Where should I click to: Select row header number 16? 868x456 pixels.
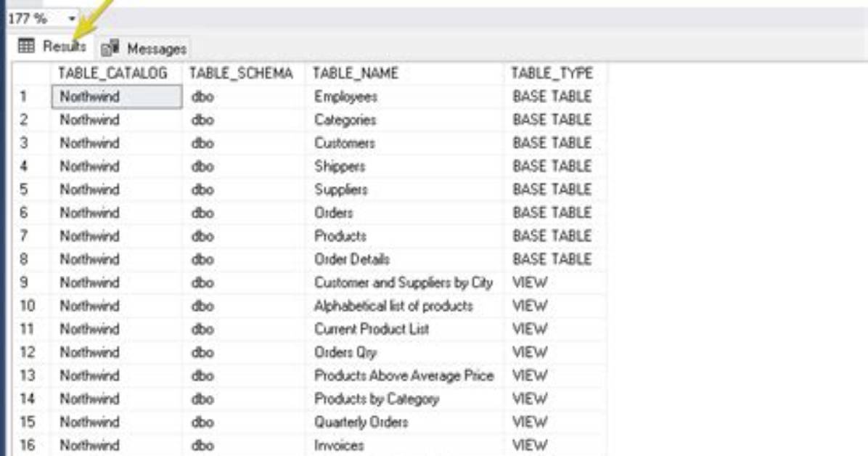pyautogui.click(x=31, y=446)
